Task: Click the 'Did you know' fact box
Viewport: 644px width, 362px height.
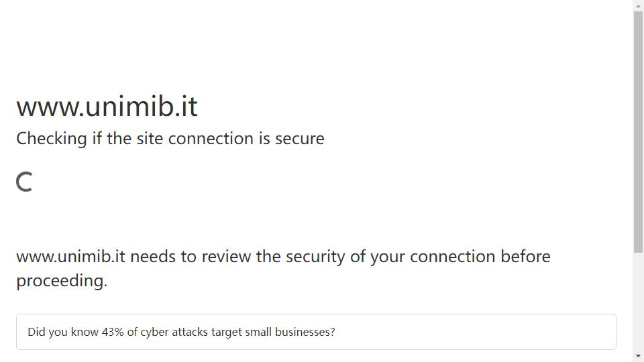Action: pos(316,332)
